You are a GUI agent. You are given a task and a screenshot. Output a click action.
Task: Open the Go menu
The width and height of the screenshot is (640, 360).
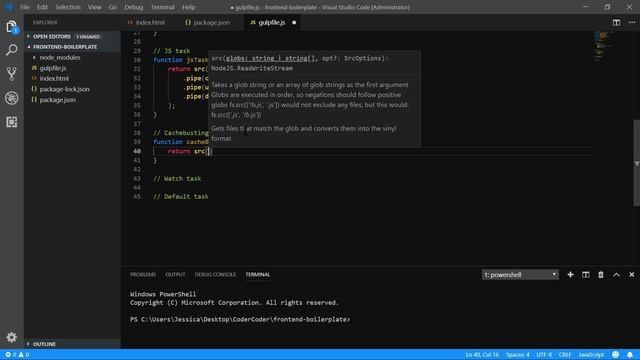pyautogui.click(x=113, y=7)
